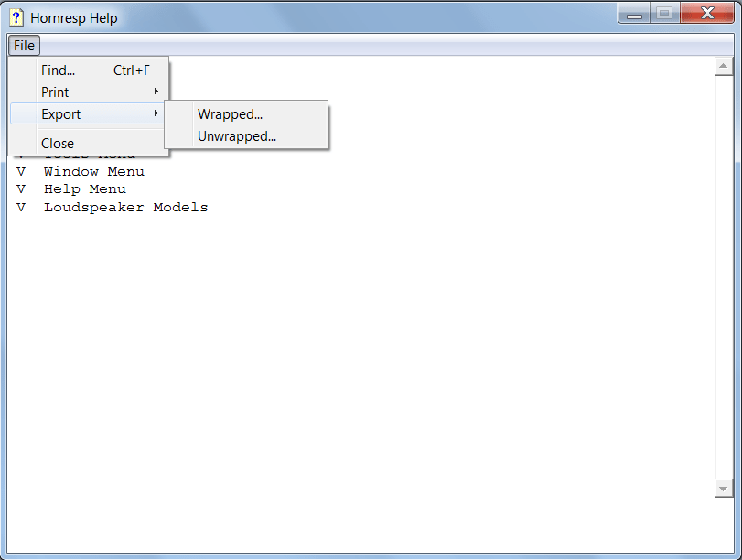Open the File menu
The image size is (742, 560).
click(24, 46)
